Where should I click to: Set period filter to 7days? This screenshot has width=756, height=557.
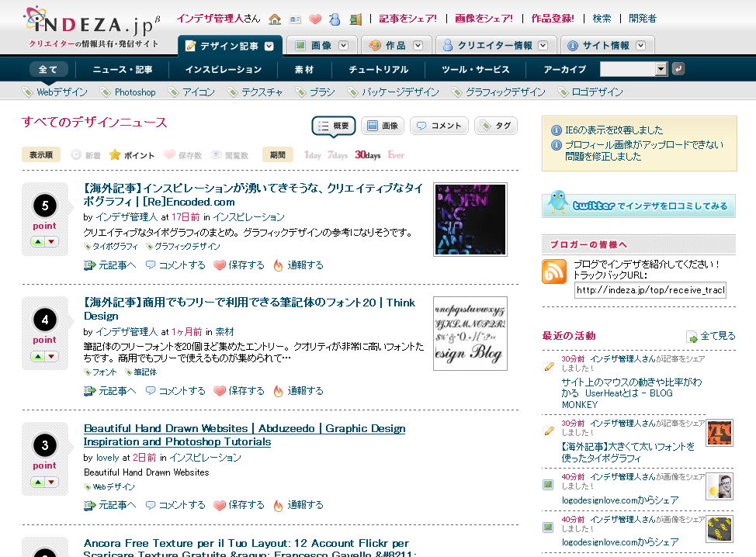tap(338, 155)
